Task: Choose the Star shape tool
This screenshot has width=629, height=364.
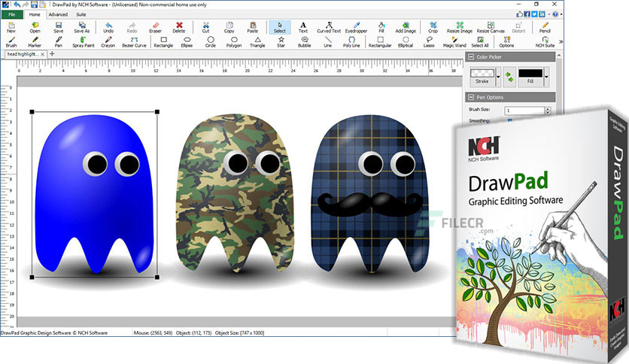Action: (281, 42)
